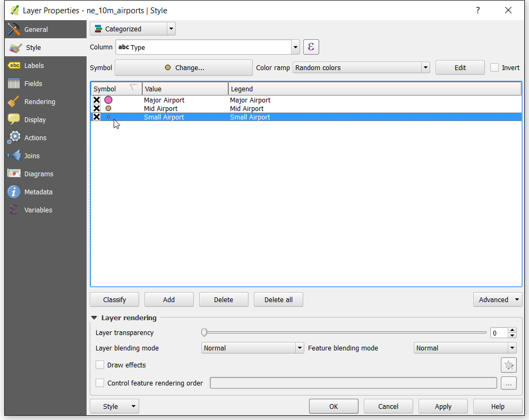Click the Style paintbrush icon in sidebar
529x420 pixels.
15,48
